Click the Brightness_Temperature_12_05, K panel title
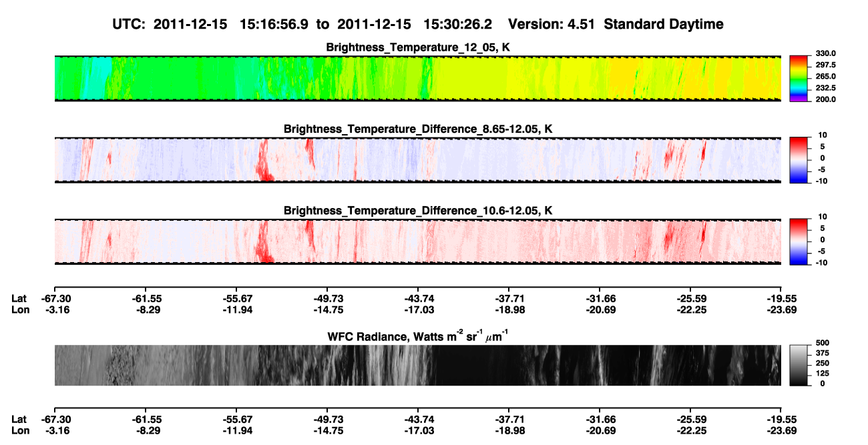Viewport: 868px width, 445px height. pyautogui.click(x=418, y=47)
